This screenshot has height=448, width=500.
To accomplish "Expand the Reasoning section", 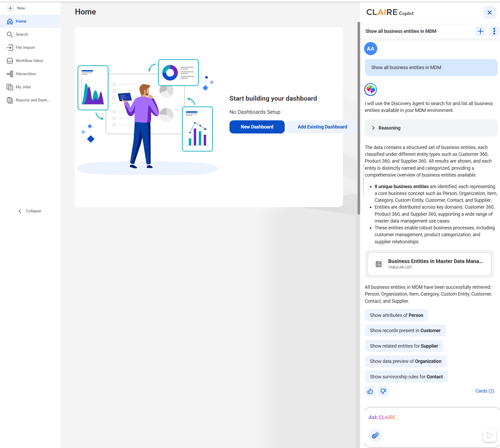I will tap(431, 128).
